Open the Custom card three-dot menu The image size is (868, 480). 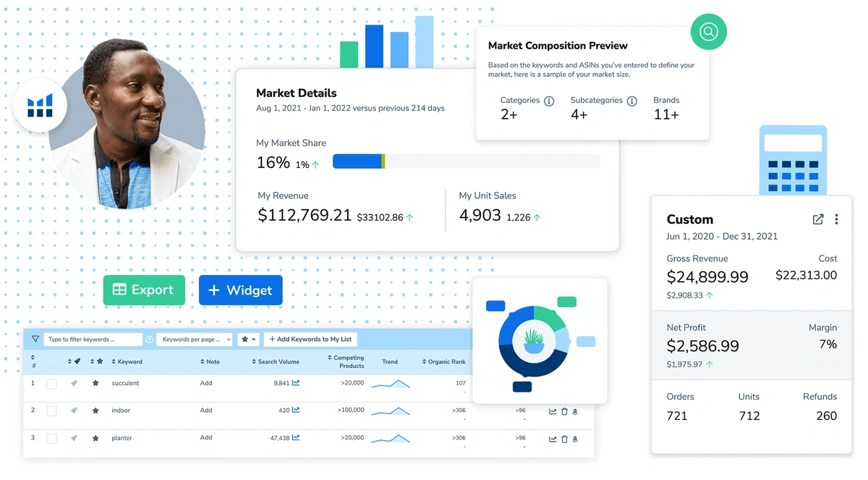tap(836, 219)
